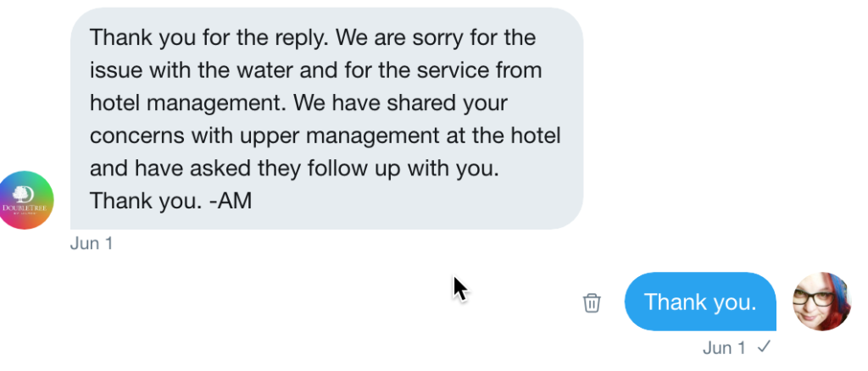Viewport: 868px width, 371px height.
Task: Click the DoubleTree by Hilton profile avatar
Action: 26,200
